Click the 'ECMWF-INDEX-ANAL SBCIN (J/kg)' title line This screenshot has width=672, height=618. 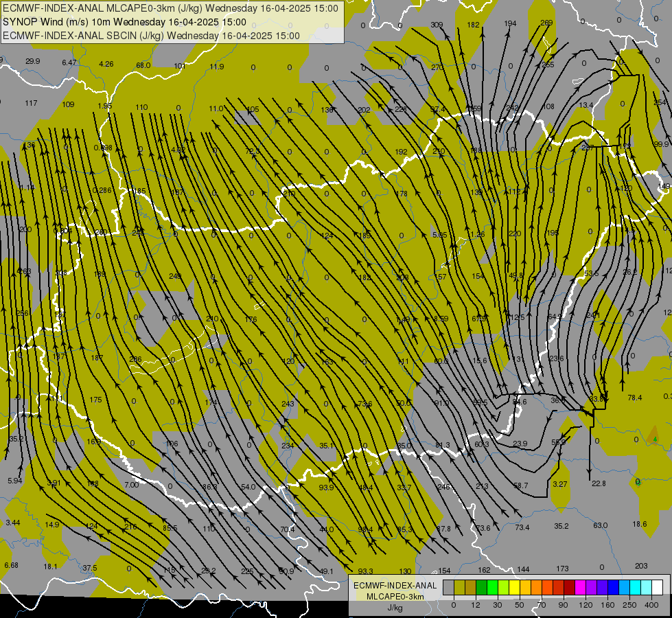tap(151, 36)
